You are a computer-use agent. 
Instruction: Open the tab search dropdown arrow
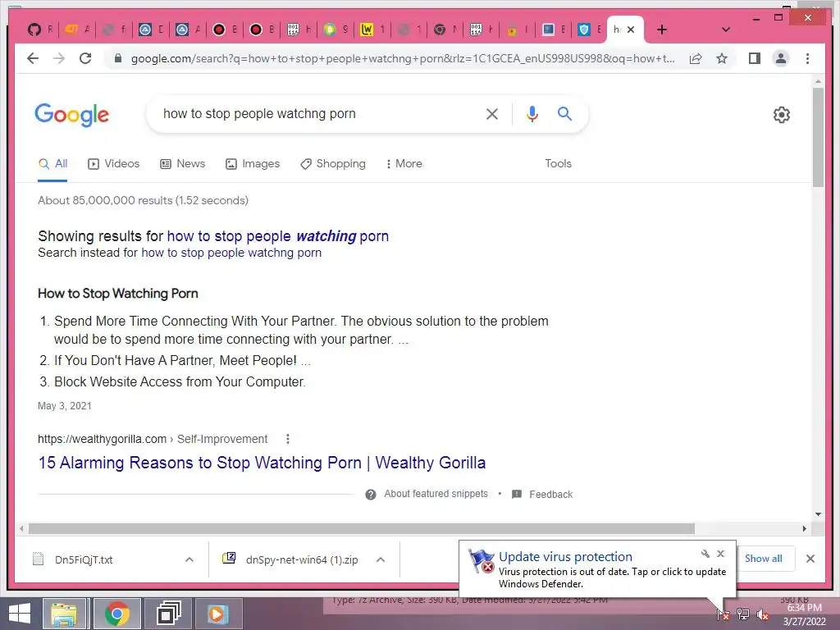pos(725,30)
